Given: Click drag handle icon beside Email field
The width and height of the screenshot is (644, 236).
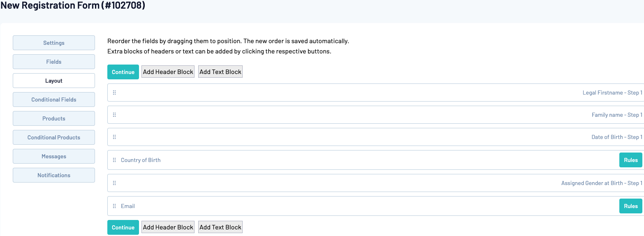Looking at the screenshot, I should pos(114,206).
